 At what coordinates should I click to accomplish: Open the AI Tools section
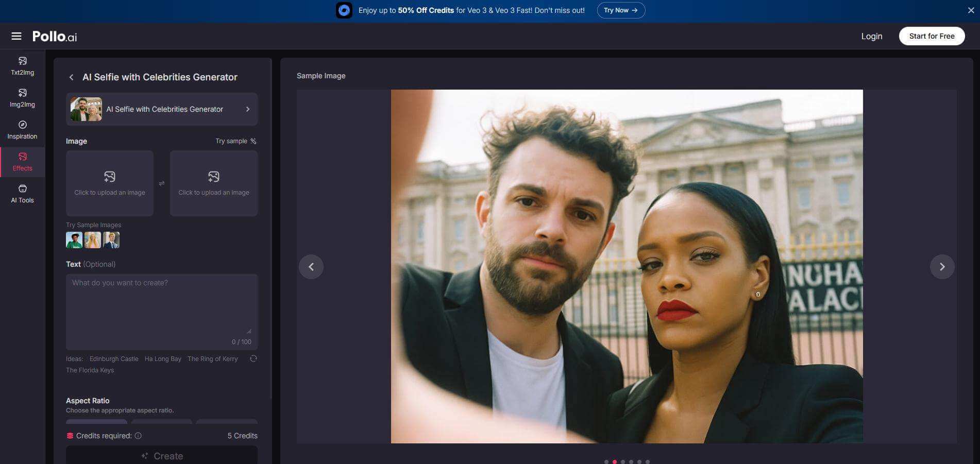(22, 194)
